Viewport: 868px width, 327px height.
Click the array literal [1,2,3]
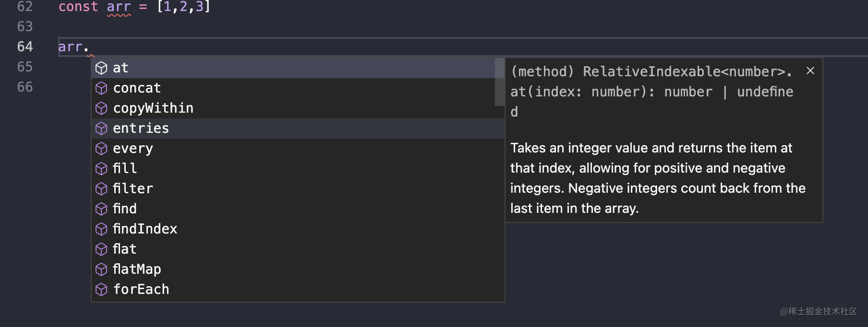[183, 7]
